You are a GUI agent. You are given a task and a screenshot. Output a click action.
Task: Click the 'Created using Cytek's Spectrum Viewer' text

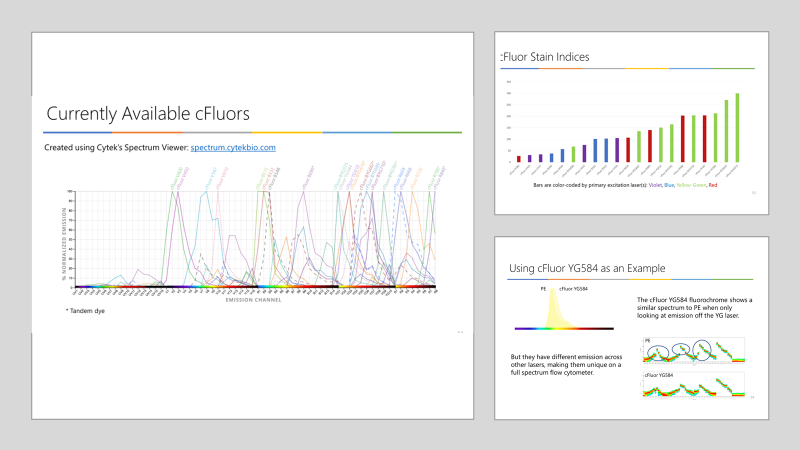[115, 148]
